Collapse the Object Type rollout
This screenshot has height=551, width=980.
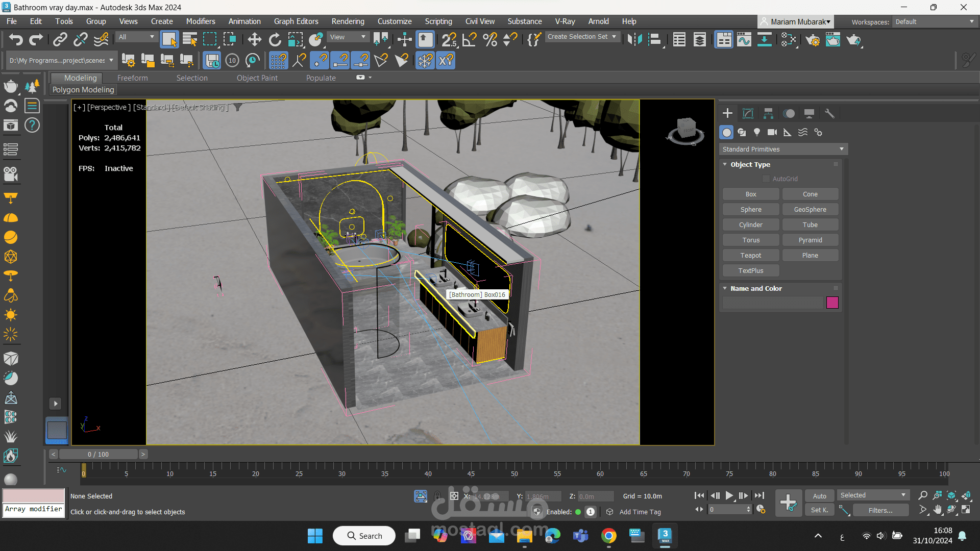(725, 164)
